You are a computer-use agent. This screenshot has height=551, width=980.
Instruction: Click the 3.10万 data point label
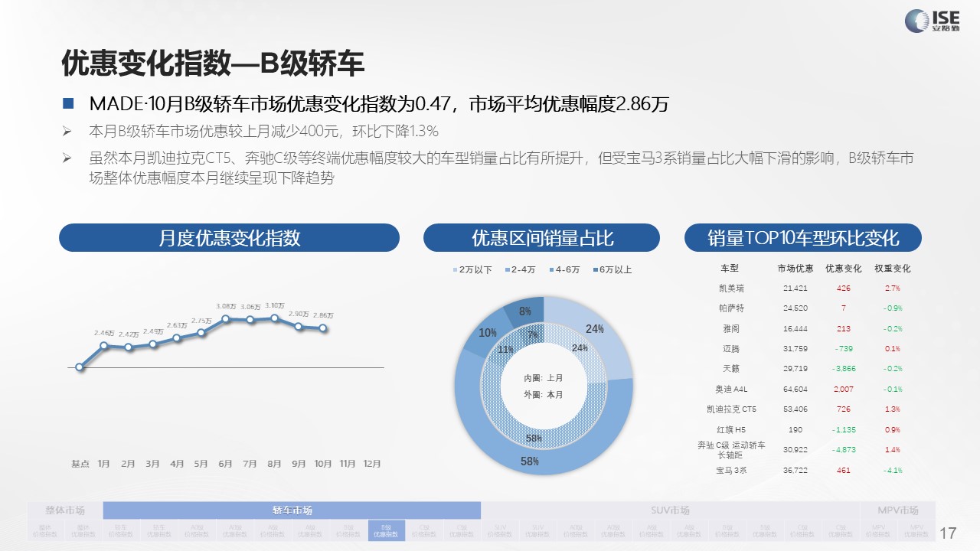click(274, 305)
